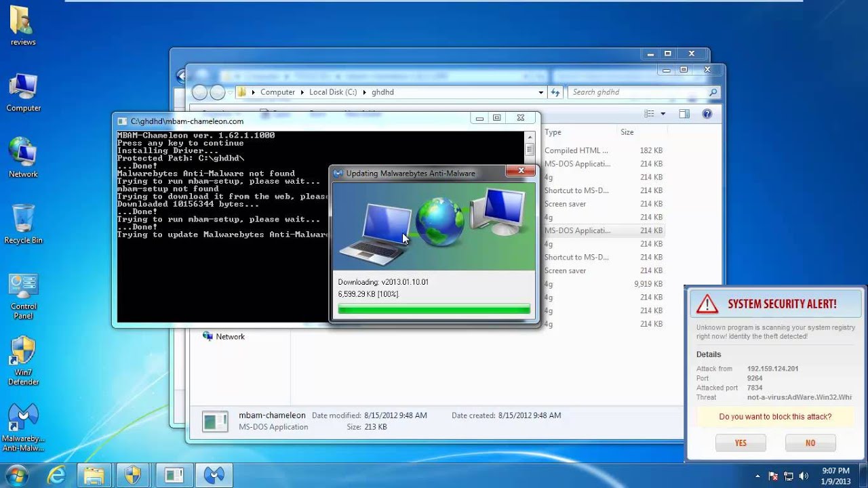Open the Recycle Bin
The width and height of the screenshot is (868, 488).
[23, 224]
